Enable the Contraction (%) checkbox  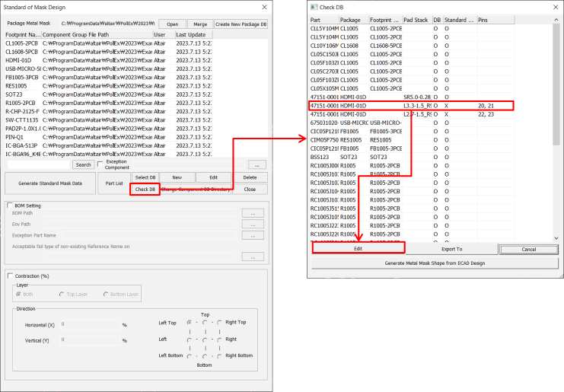(10, 276)
